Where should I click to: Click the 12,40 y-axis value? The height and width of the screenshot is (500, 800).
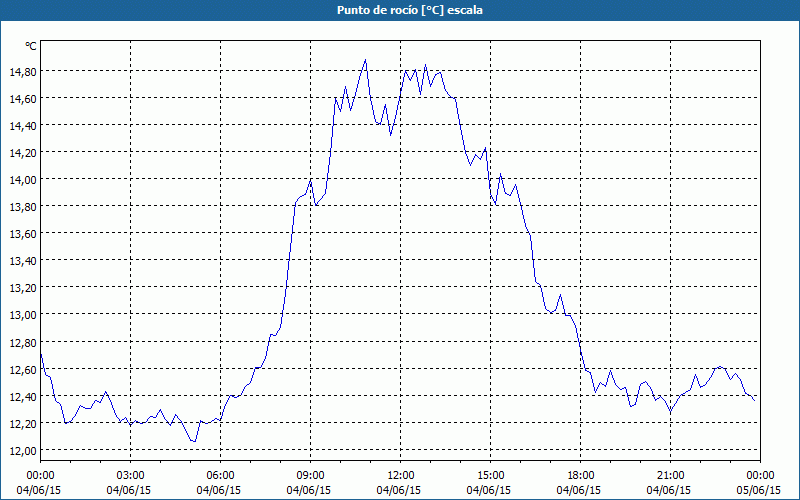(23, 396)
